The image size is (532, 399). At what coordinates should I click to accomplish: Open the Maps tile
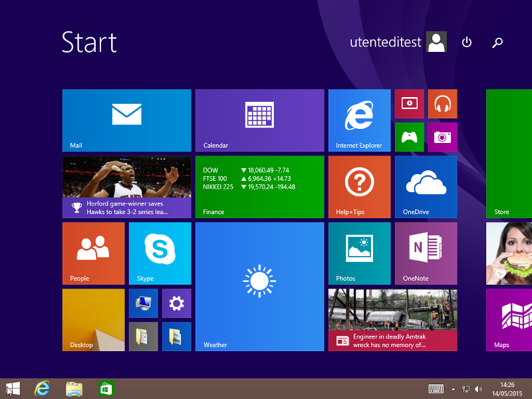pos(509,320)
